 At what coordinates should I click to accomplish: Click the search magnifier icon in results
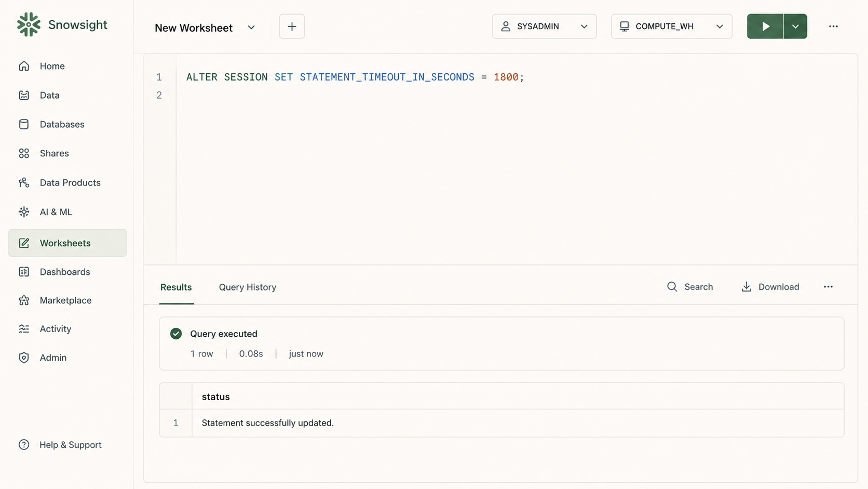click(672, 287)
